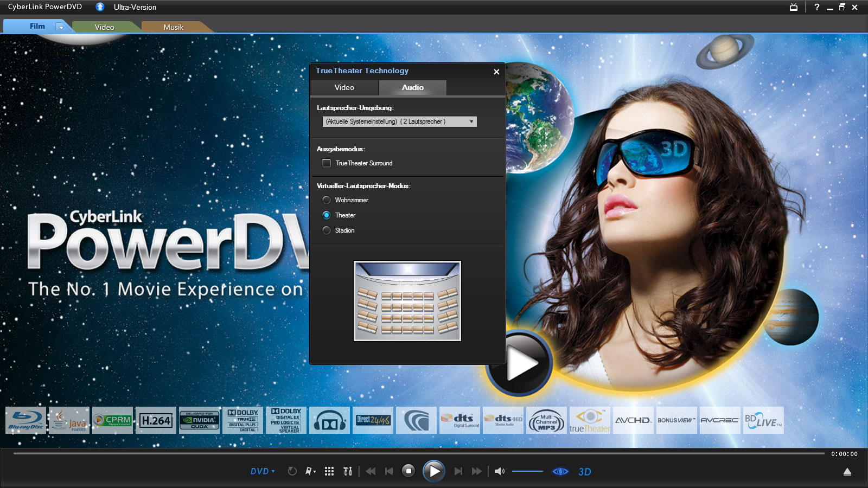Click the repeat circular-arrow icon
Screen dimensions: 868x488
coord(292,471)
